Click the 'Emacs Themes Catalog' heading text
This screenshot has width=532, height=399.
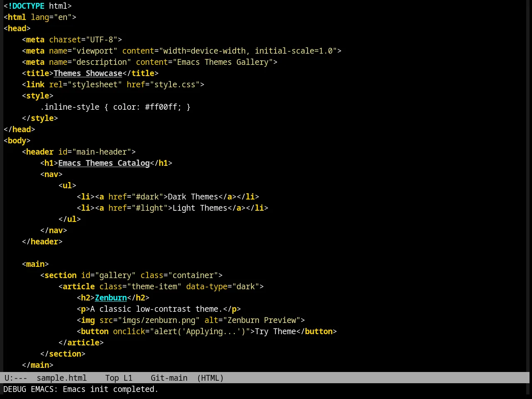click(104, 163)
